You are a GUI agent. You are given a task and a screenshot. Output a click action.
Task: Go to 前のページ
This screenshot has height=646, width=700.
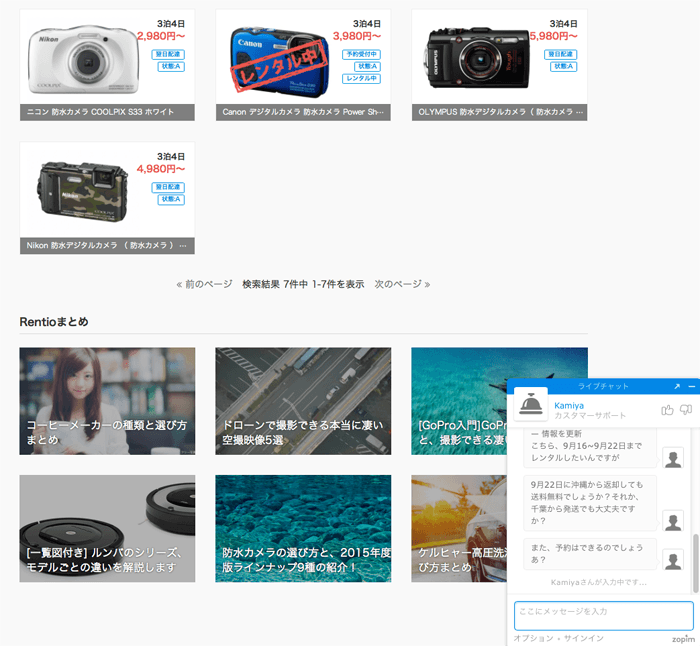[204, 284]
